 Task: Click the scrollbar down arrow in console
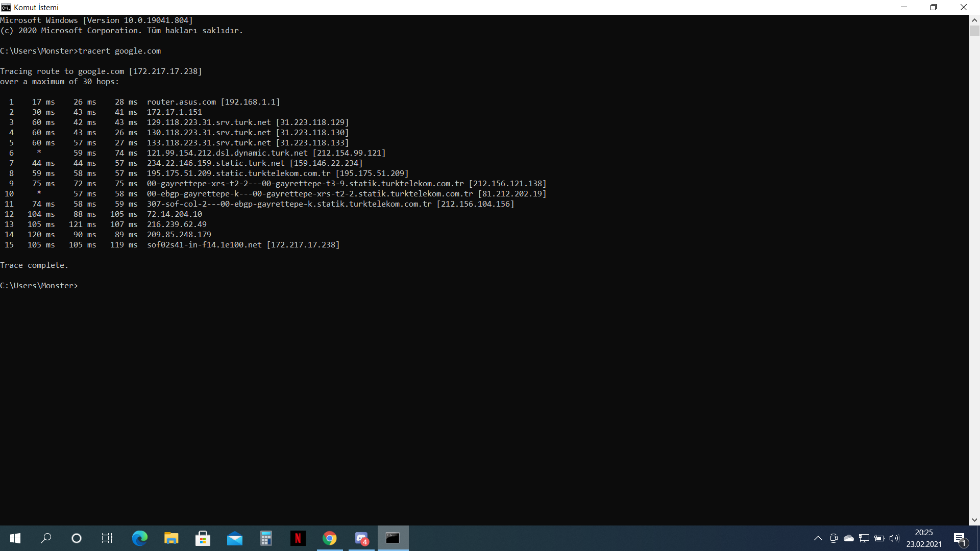coord(974,520)
